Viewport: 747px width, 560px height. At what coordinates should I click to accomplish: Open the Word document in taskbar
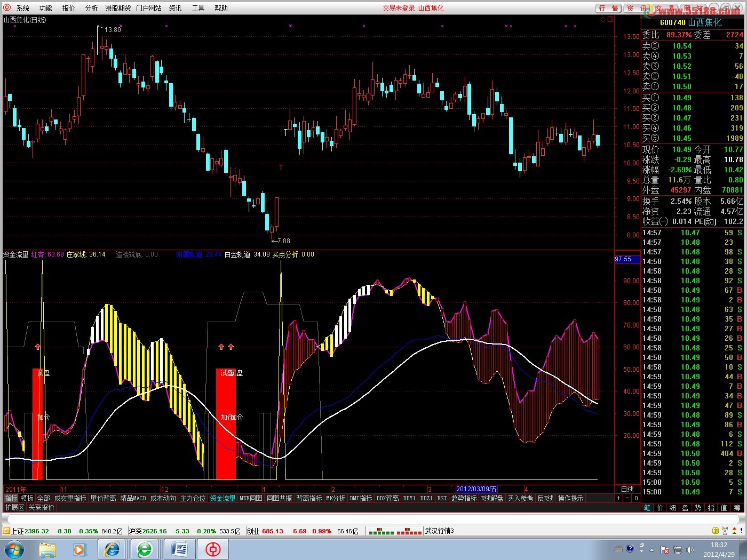click(x=179, y=549)
